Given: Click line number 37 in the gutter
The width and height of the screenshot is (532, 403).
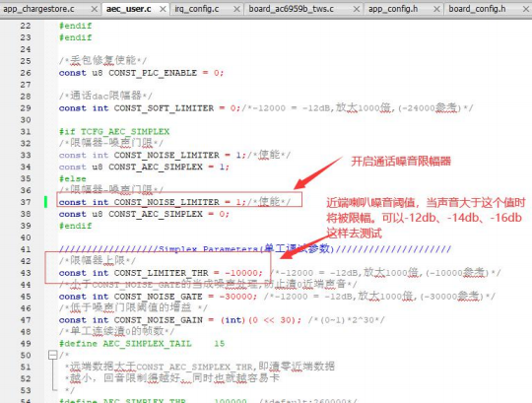Looking at the screenshot, I should [x=26, y=202].
